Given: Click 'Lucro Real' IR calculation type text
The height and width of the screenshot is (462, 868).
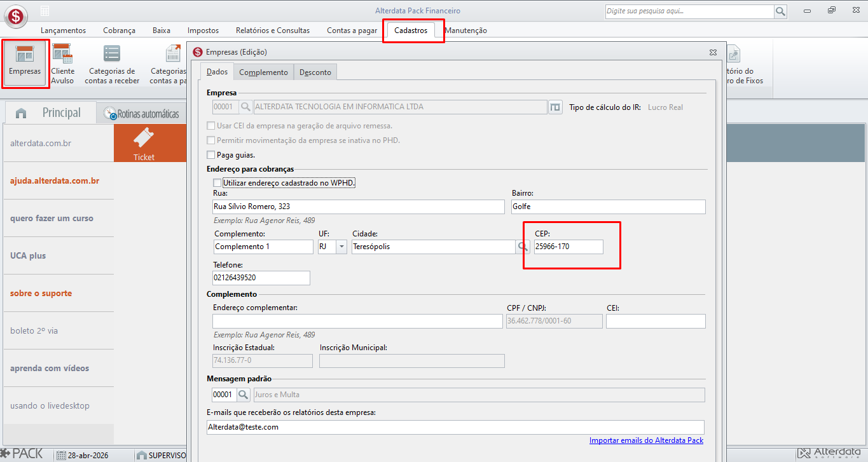Looking at the screenshot, I should pyautogui.click(x=665, y=107).
